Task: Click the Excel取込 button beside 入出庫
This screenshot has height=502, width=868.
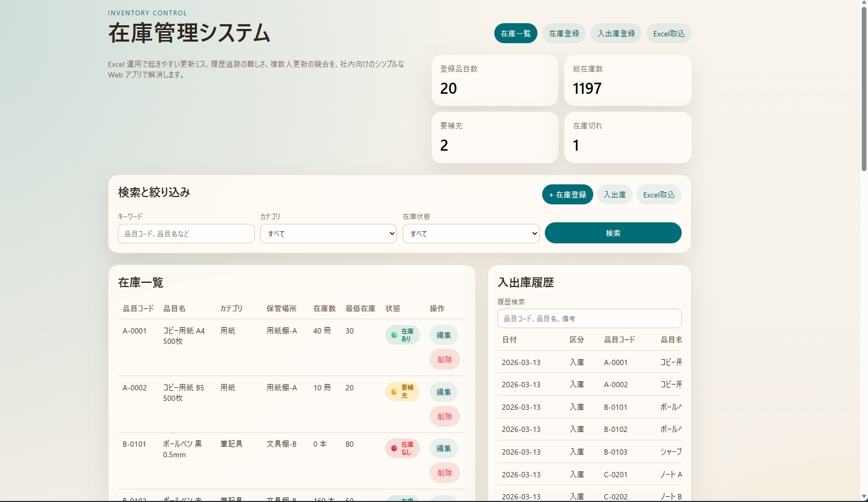Action: point(659,194)
